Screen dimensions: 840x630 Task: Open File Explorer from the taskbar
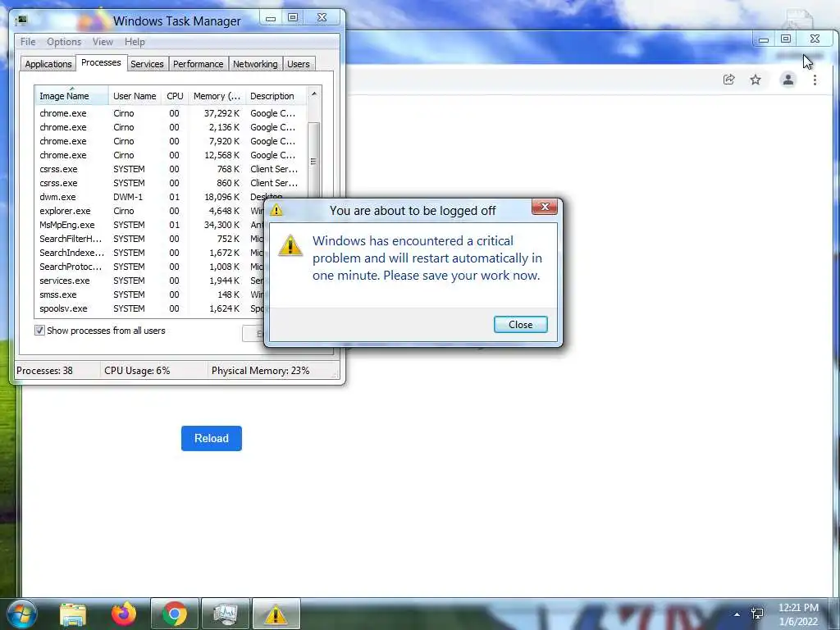coord(73,614)
